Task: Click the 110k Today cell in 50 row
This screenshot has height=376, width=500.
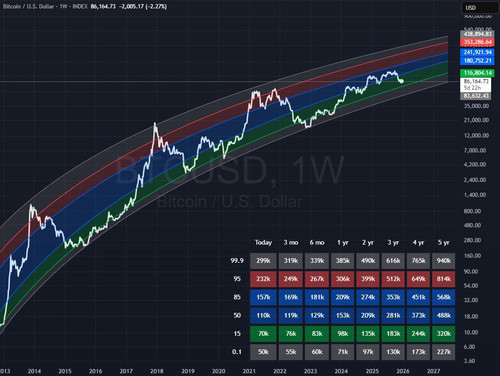Action: tap(263, 315)
